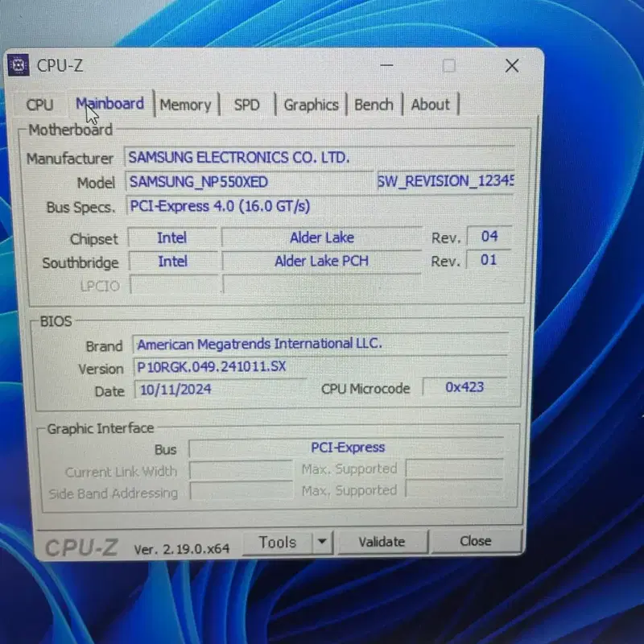Switch to the CPU tab

click(x=39, y=105)
